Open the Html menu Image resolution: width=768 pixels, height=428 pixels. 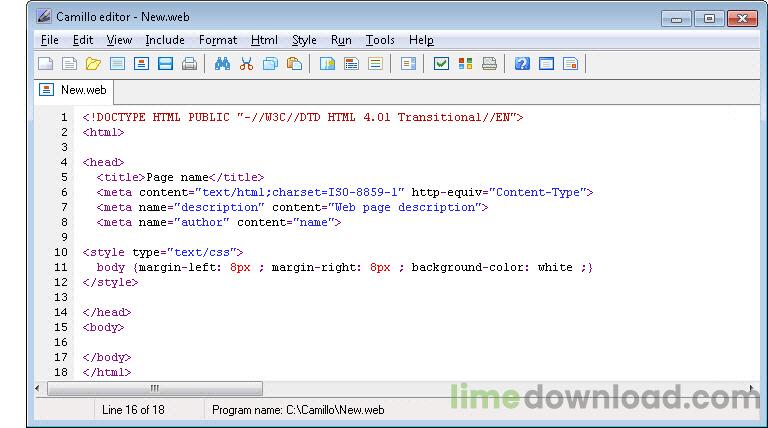pos(264,40)
